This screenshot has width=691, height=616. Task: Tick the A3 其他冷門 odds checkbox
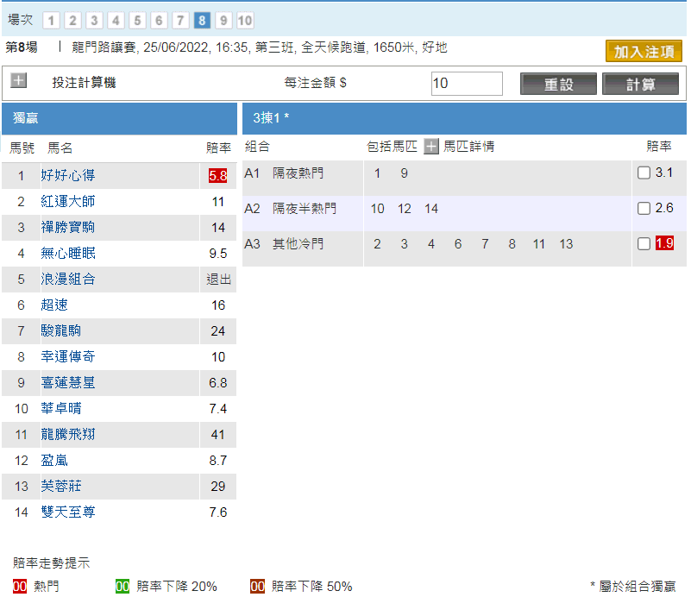[x=644, y=244]
